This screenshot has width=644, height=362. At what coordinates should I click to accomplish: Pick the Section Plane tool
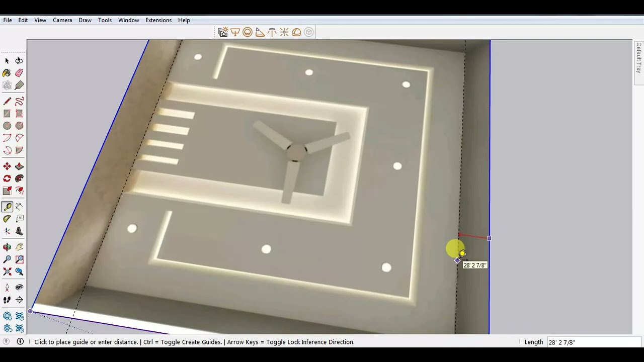pyautogui.click(x=19, y=300)
